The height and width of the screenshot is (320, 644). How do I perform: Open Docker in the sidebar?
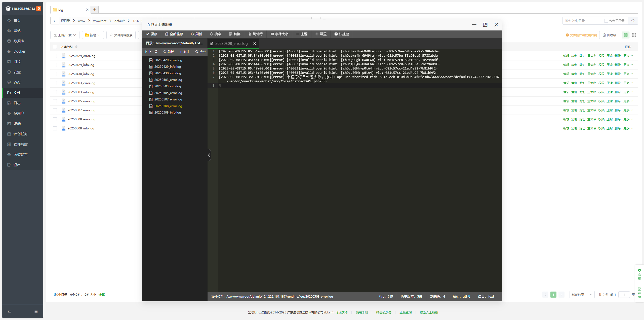[x=23, y=51]
